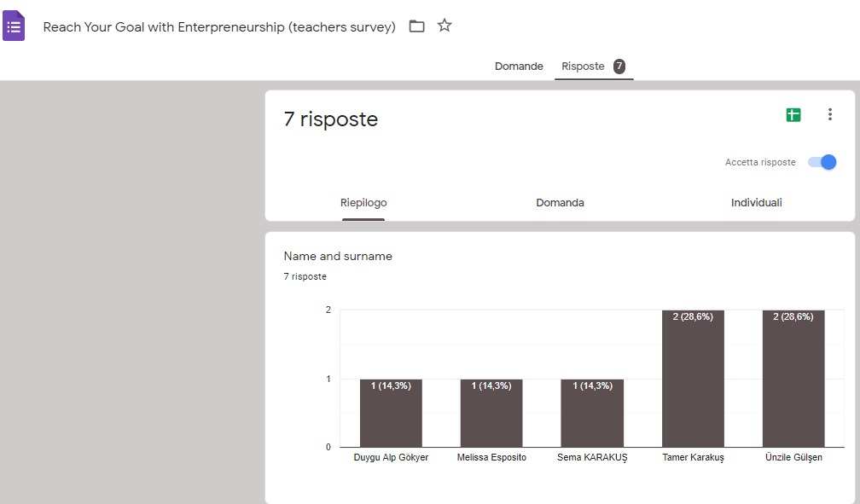The width and height of the screenshot is (860, 504).
Task: Select the Melissa Esposito chart bar
Action: pos(491,414)
